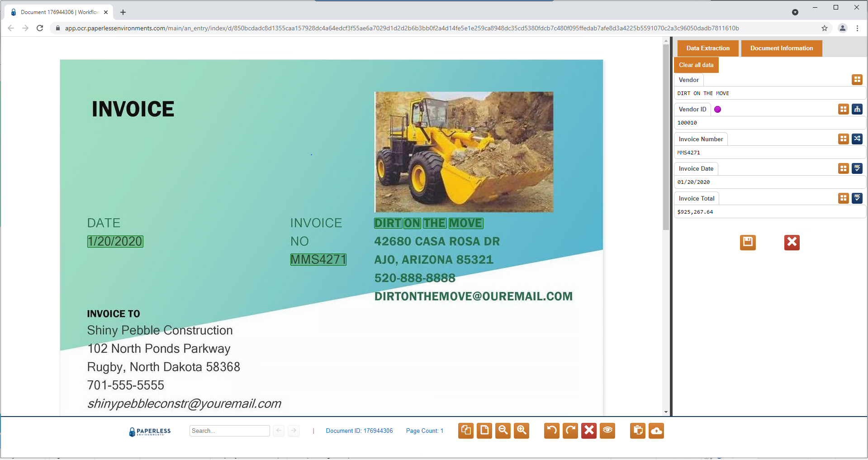Viewport: 868px width, 460px height.
Task: Click the scroll down arrow of viewer
Action: point(666,412)
